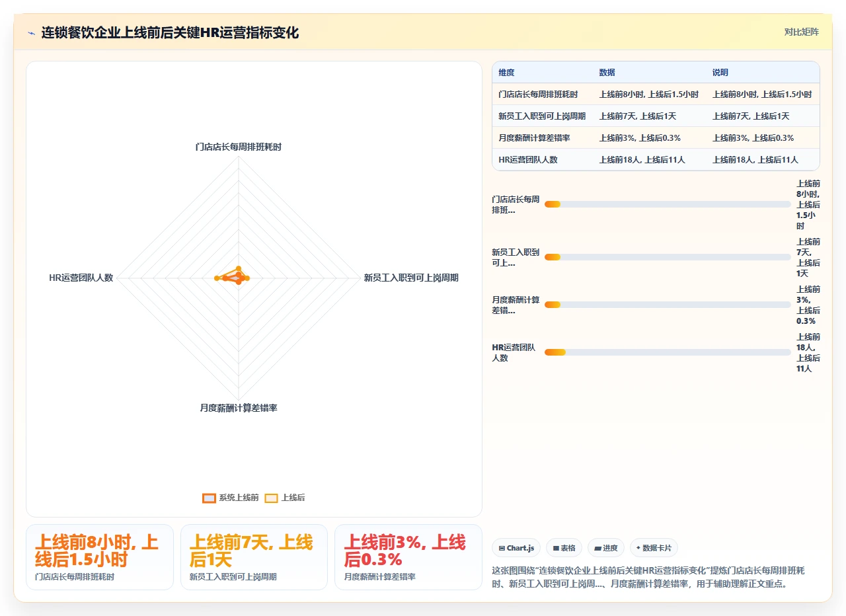Click the lightning icon beside the title

coord(31,32)
